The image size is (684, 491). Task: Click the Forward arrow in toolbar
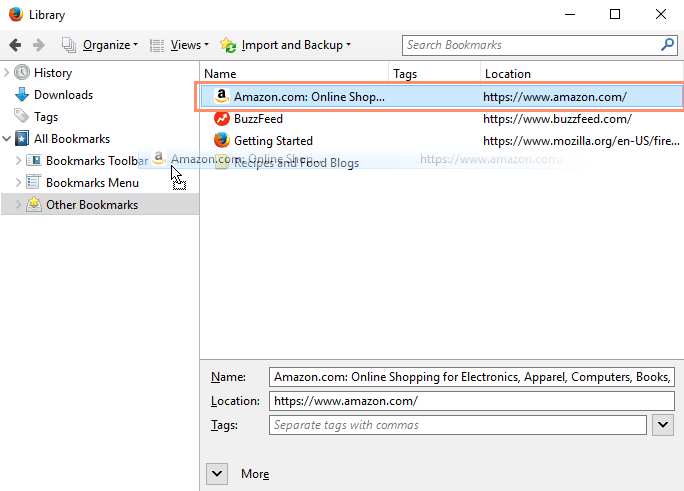[39, 45]
